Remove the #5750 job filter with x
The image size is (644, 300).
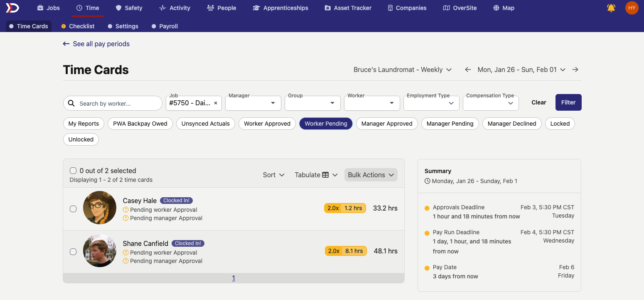tap(216, 103)
